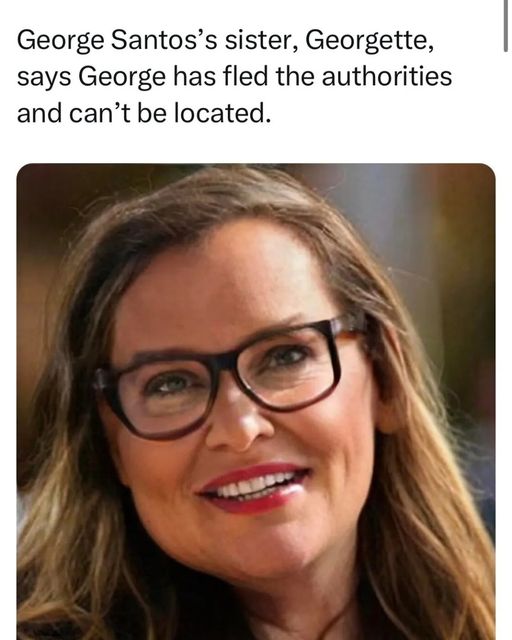Click the tweet text starting 'George Santos's sister'

tap(234, 77)
